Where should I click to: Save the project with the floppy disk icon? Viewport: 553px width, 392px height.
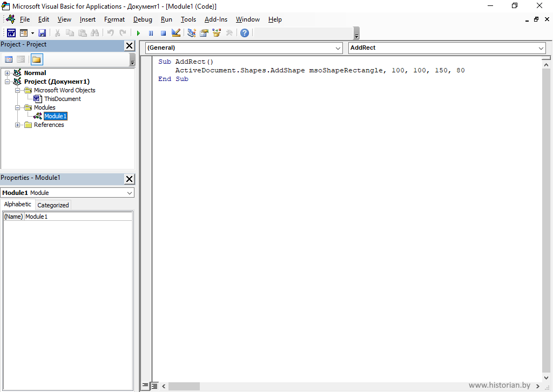42,33
